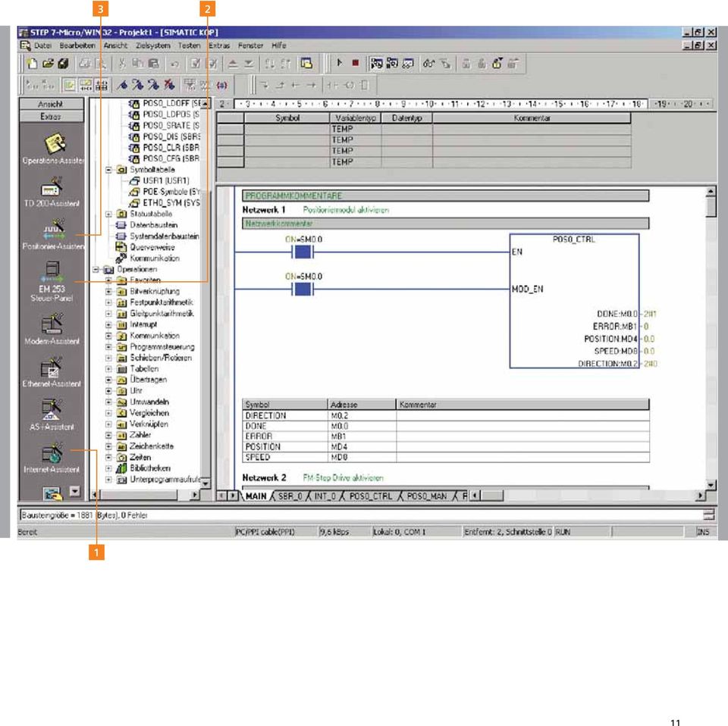Expand the Interrupt folder

pos(108,324)
